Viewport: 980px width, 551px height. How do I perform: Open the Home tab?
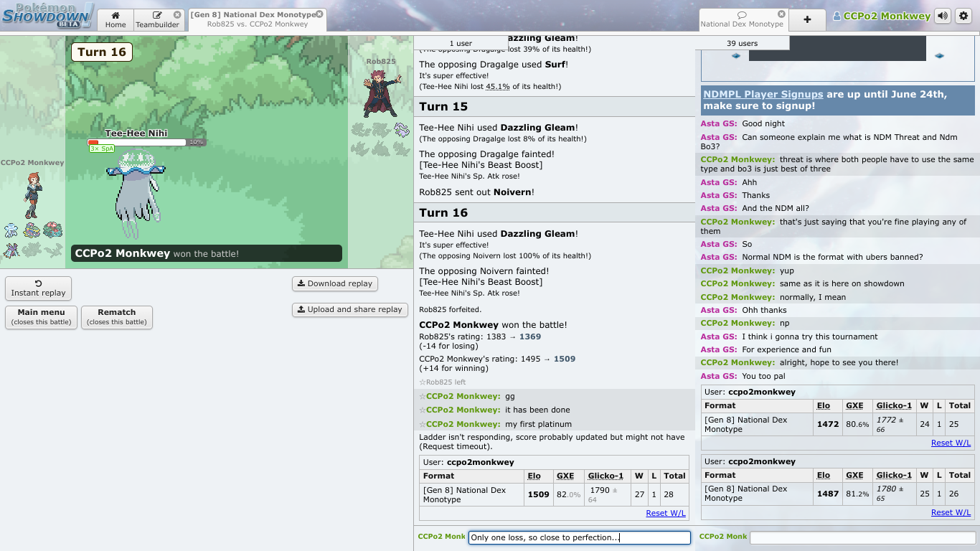point(115,20)
